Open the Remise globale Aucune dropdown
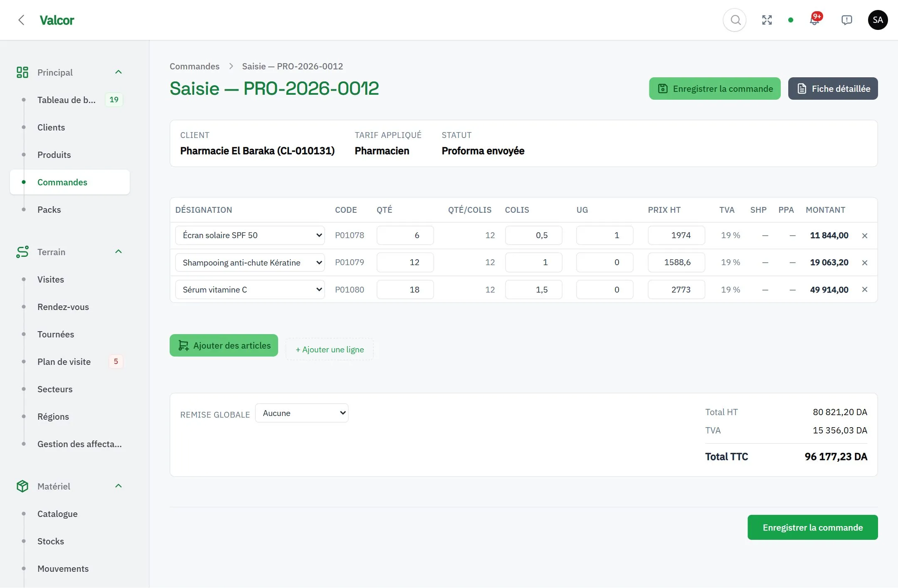This screenshot has width=898, height=588. (x=302, y=413)
